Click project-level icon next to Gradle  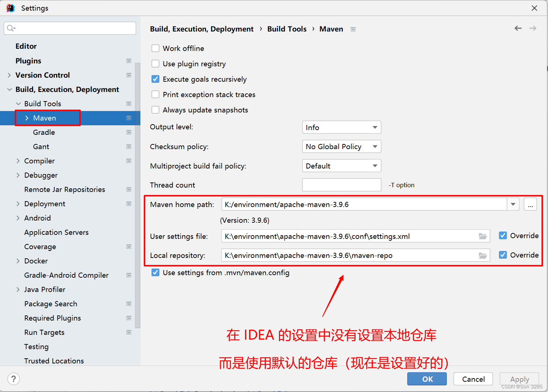[x=129, y=132]
